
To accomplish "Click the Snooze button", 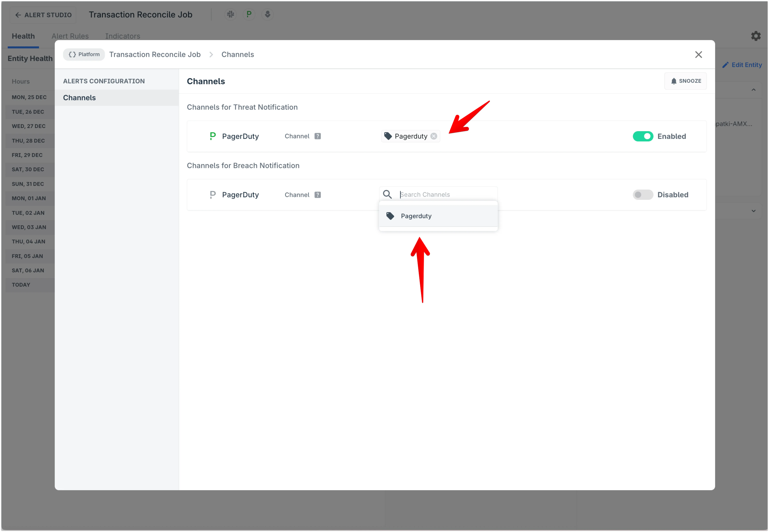I will (x=685, y=81).
